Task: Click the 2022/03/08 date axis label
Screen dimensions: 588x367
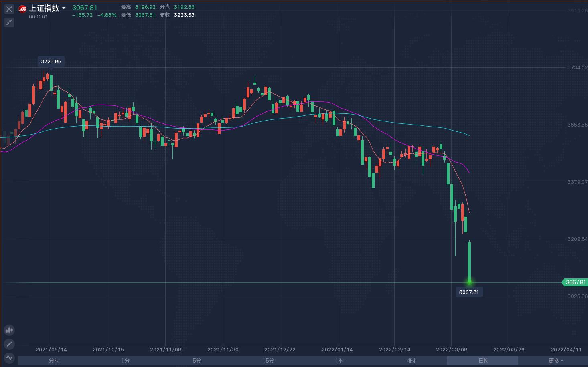Action: 452,349
